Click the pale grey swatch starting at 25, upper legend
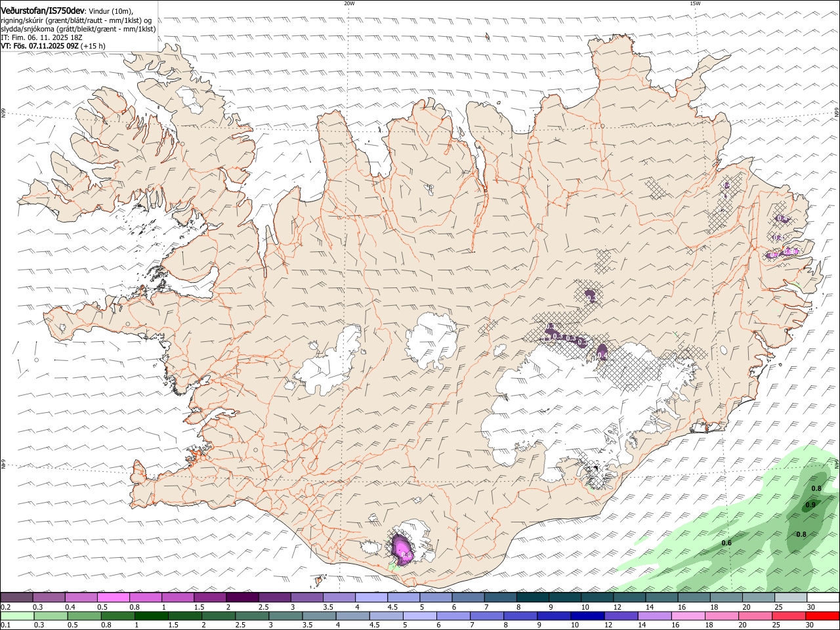The image size is (840, 630). pos(791,598)
